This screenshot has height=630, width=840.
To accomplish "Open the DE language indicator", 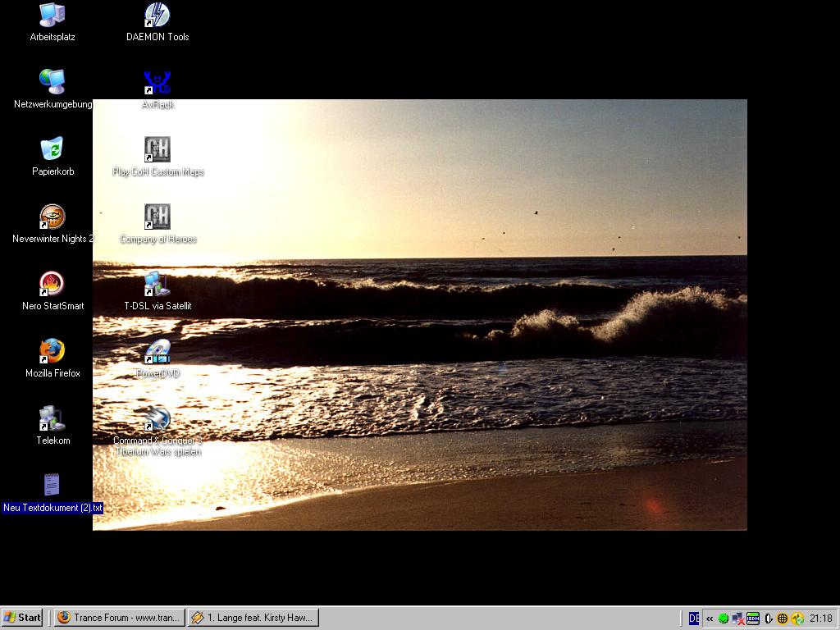I will coord(694,619).
